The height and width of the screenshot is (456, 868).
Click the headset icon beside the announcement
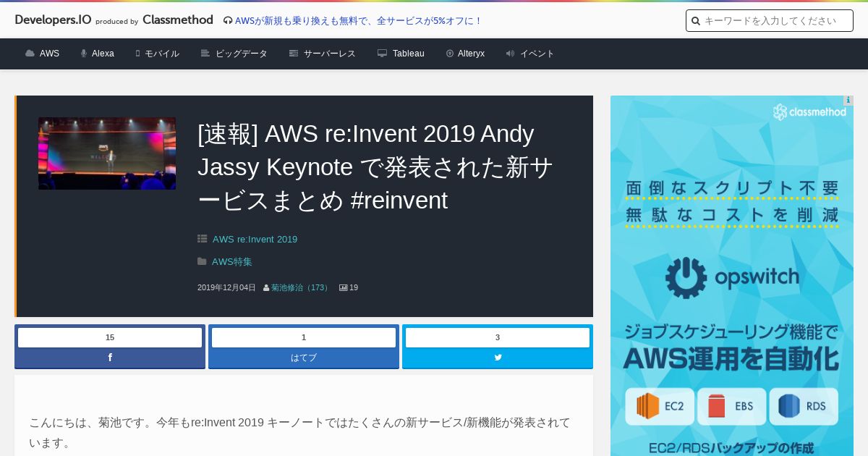point(228,21)
